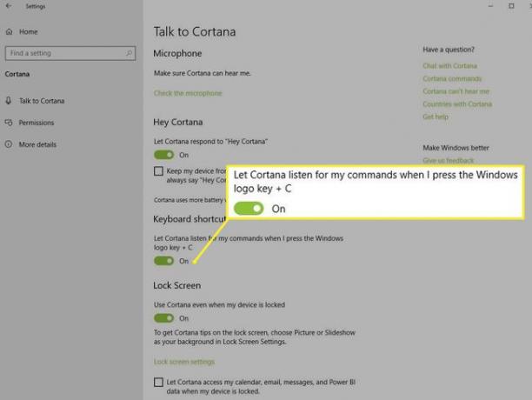Image resolution: width=532 pixels, height=400 pixels.
Task: Open Home from the house icon
Action: [x=10, y=31]
